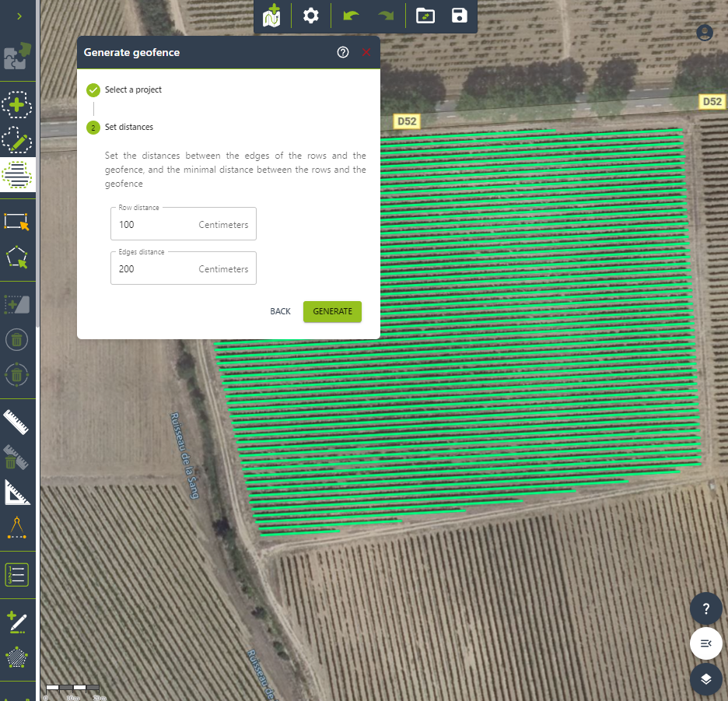
Task: Expand the side panel list button
Action: click(x=705, y=643)
